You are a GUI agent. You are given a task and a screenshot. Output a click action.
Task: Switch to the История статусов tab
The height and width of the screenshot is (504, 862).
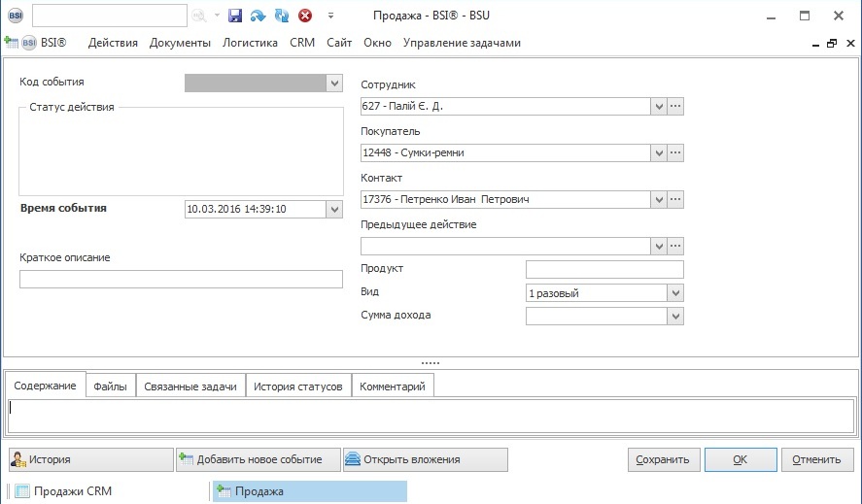coord(297,386)
